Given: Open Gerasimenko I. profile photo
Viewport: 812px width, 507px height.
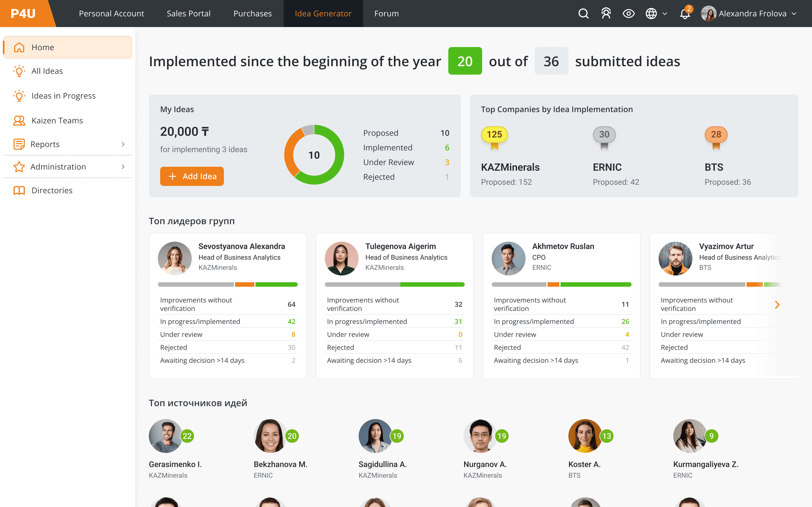Looking at the screenshot, I should pyautogui.click(x=166, y=435).
